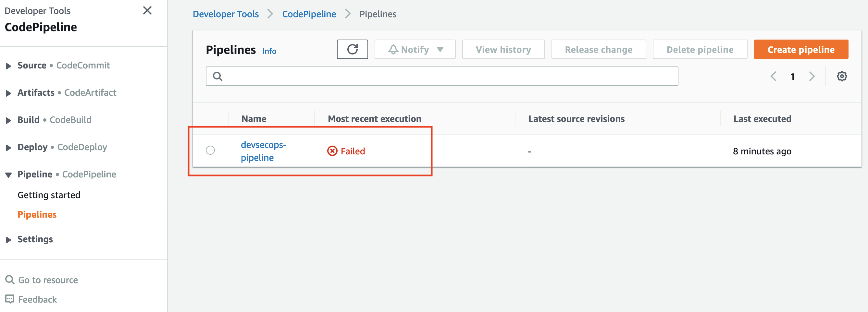Click the Go to resource search icon
Image resolution: width=868 pixels, height=312 pixels.
click(10, 280)
